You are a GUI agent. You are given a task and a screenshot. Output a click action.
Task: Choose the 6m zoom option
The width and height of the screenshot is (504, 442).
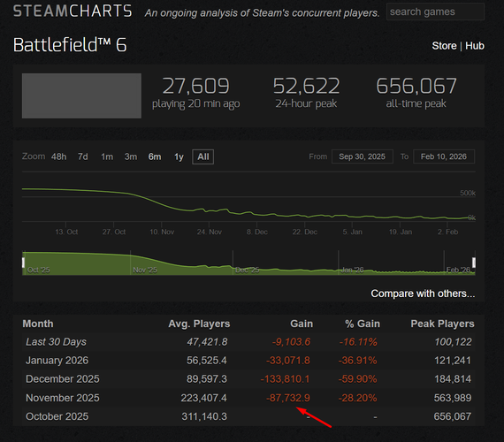tap(155, 156)
